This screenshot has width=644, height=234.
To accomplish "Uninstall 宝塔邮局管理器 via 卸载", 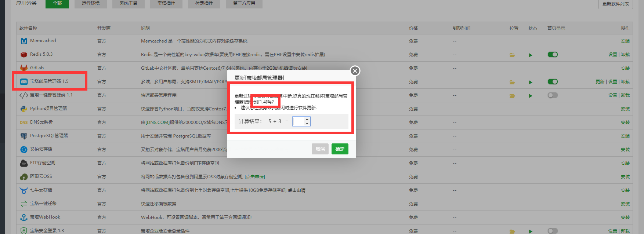I will tap(625, 82).
